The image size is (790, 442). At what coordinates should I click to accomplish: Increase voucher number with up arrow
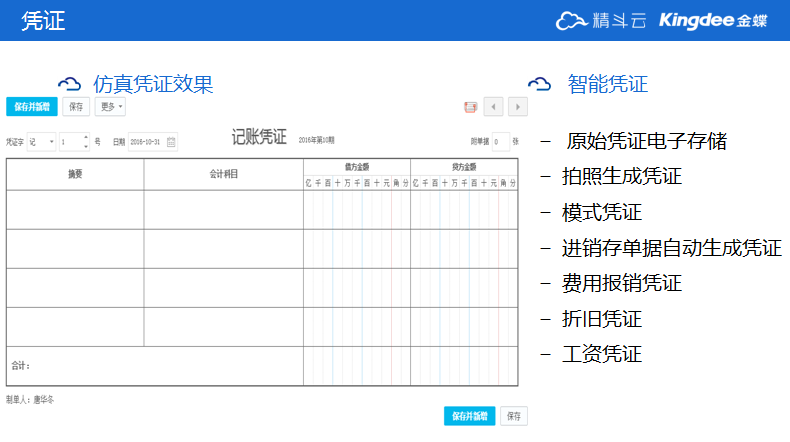coord(86,138)
